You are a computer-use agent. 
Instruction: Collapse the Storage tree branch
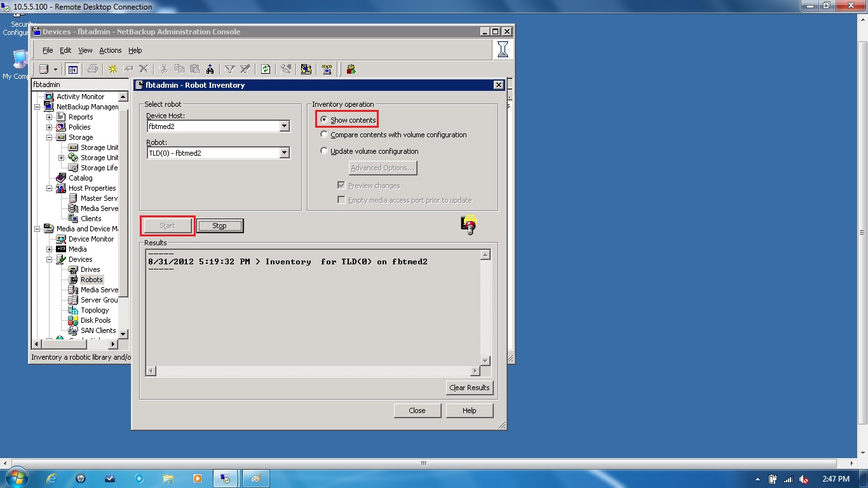[x=49, y=137]
